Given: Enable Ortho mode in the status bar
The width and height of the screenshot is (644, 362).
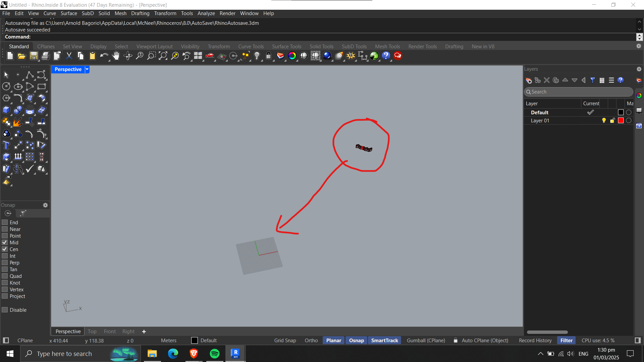Looking at the screenshot, I should pos(311,340).
